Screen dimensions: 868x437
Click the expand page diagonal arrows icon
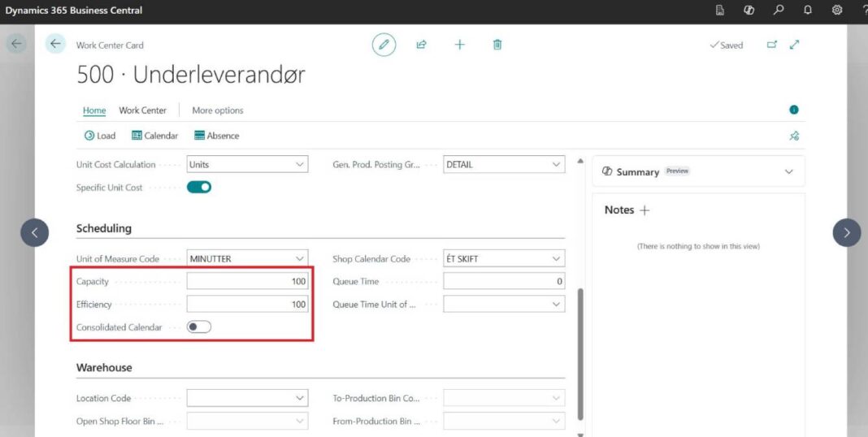pos(794,45)
